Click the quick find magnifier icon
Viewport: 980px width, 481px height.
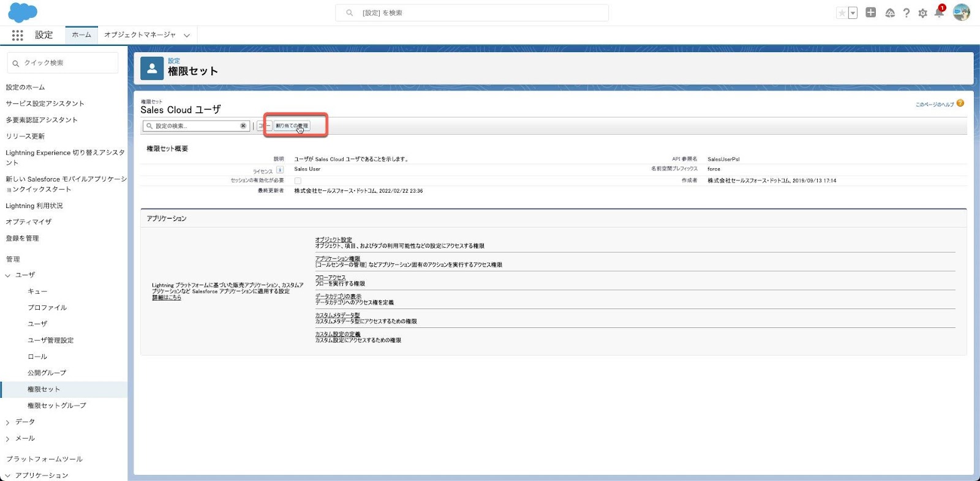(16, 63)
